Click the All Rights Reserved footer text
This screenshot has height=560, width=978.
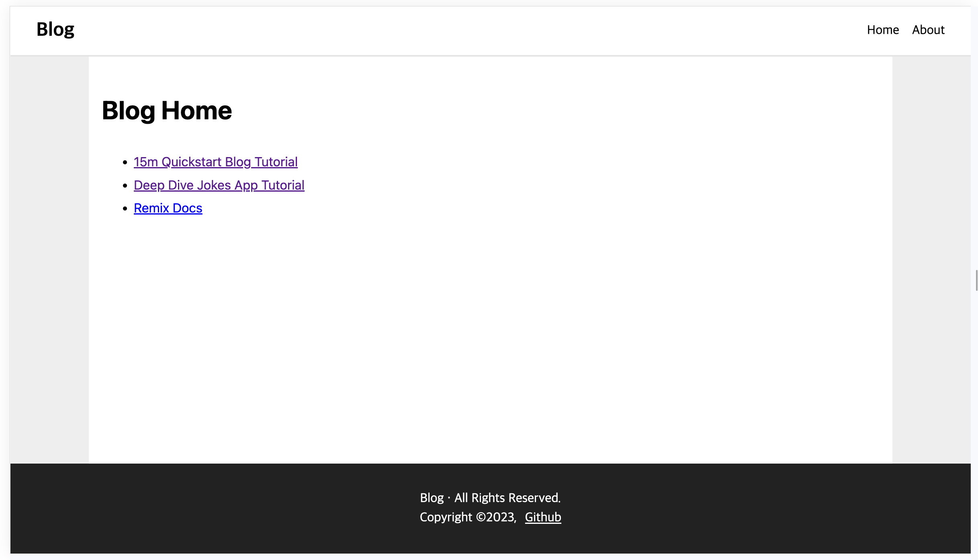click(x=507, y=498)
